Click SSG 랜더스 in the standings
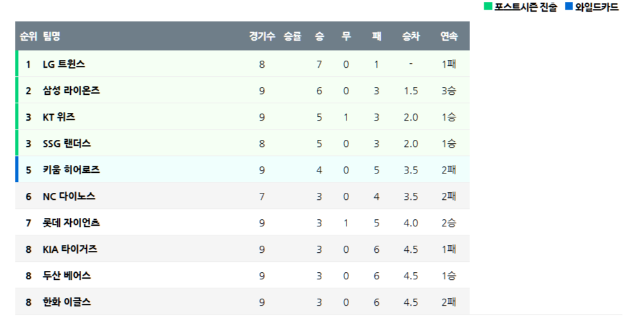644x316 pixels. pyautogui.click(x=66, y=144)
